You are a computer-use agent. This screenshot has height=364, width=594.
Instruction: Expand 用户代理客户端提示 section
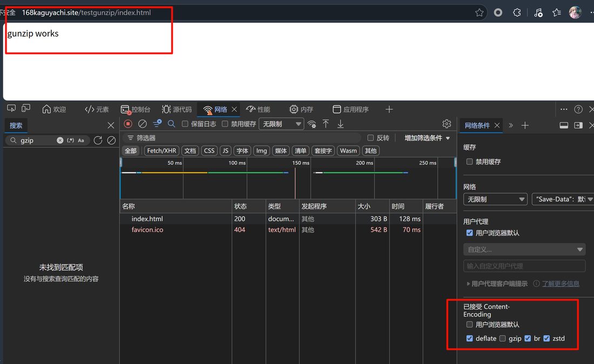pyautogui.click(x=497, y=284)
